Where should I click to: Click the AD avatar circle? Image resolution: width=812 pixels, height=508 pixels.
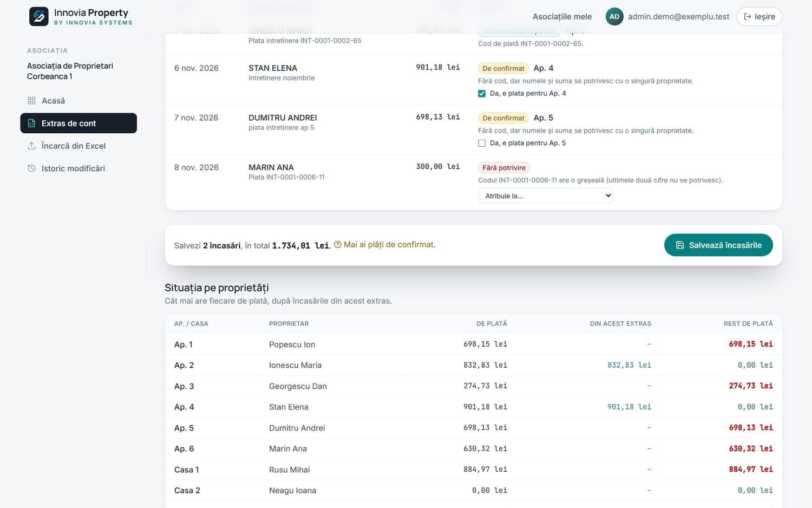(x=614, y=17)
